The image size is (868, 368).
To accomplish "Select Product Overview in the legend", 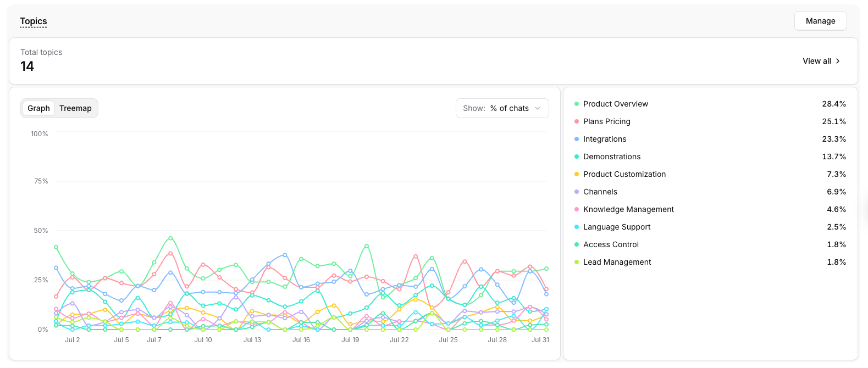I will tap(615, 104).
